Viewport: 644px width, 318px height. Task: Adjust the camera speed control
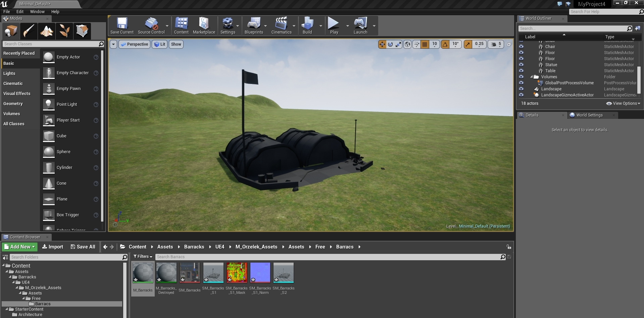coord(496,44)
